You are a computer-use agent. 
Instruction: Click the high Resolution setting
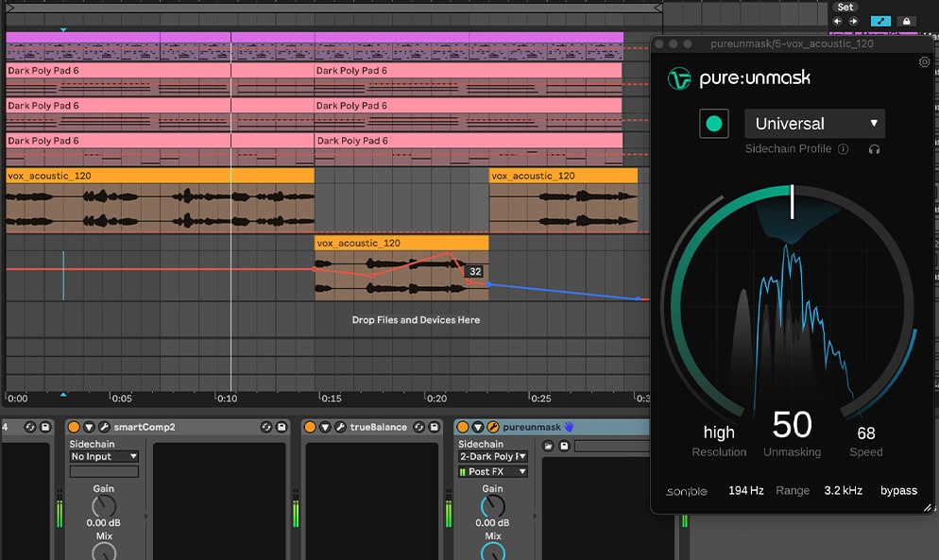[719, 432]
